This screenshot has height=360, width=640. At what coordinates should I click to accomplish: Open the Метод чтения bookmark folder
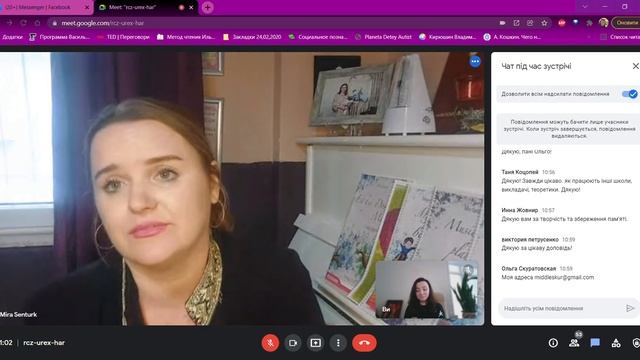[186, 37]
